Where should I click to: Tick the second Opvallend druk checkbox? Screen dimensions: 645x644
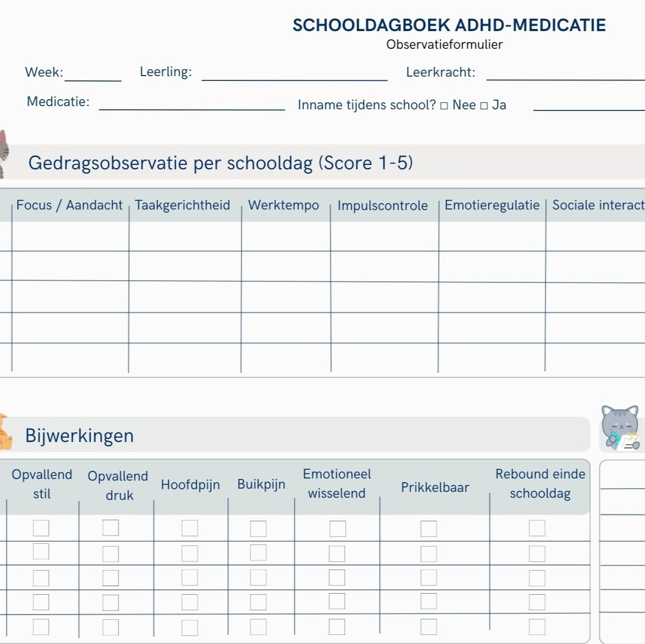pos(111,553)
